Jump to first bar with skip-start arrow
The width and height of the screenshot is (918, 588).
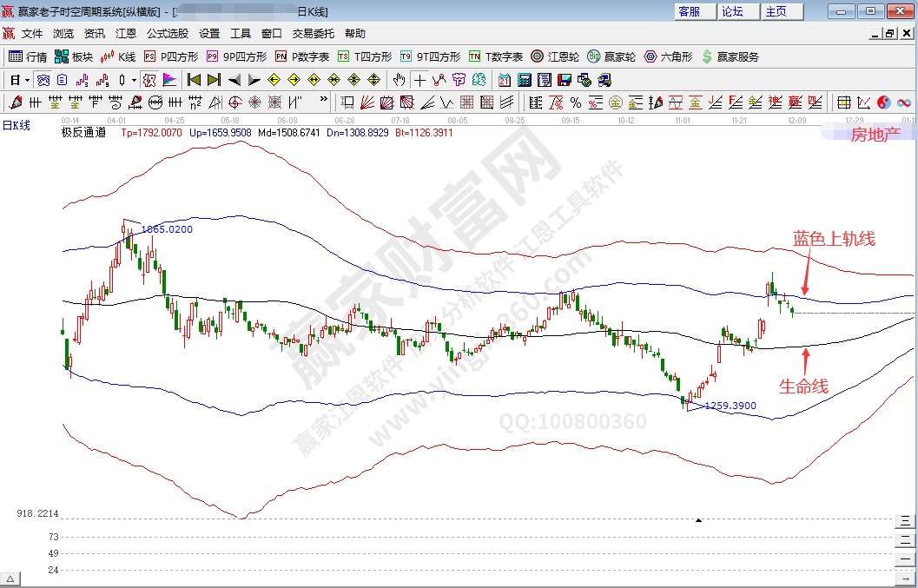point(194,80)
